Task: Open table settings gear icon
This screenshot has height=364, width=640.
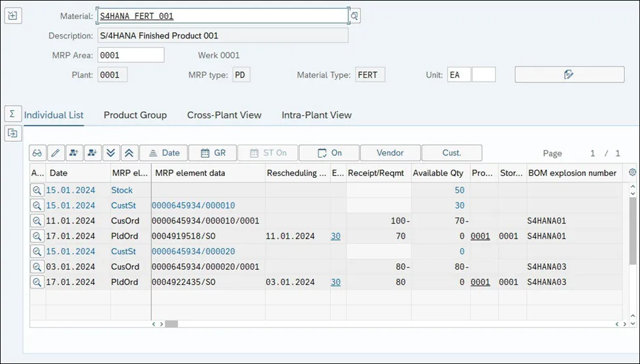Action: (x=632, y=173)
